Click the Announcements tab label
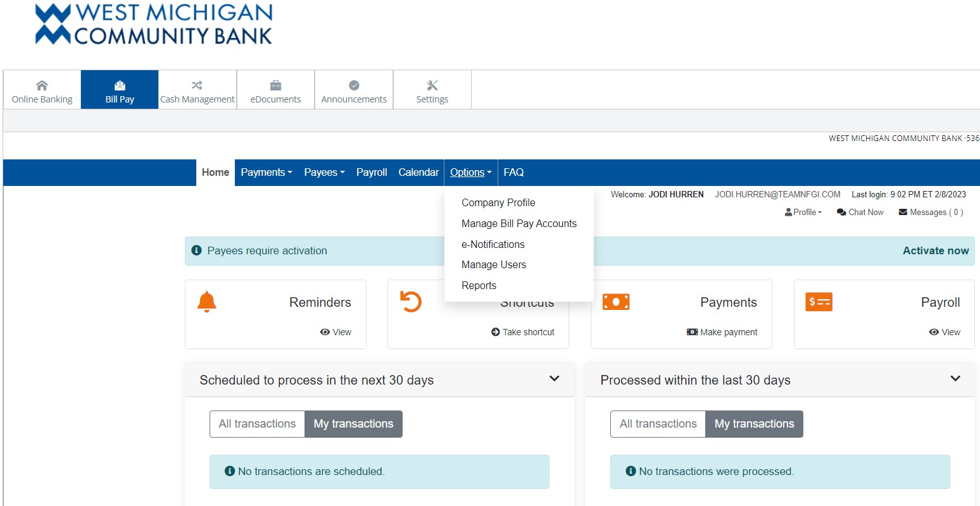 pos(354,99)
